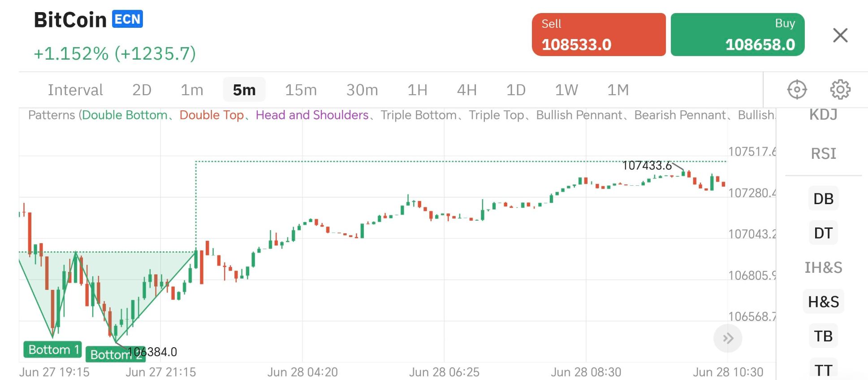Screen dimensions: 868x380
Task: Close the BitCoin chart panel
Action: click(840, 35)
